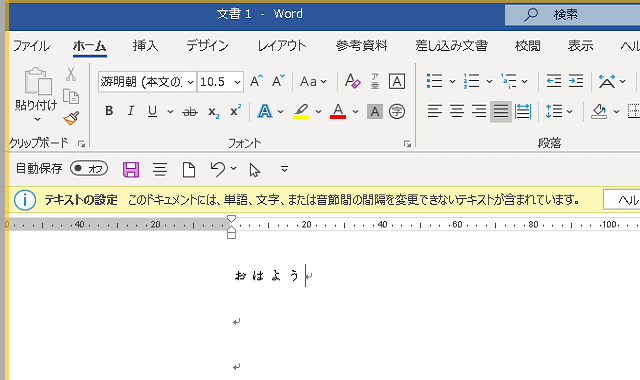The width and height of the screenshot is (640, 380).
Task: Expand undo history dropdown arrow
Action: [x=233, y=168]
